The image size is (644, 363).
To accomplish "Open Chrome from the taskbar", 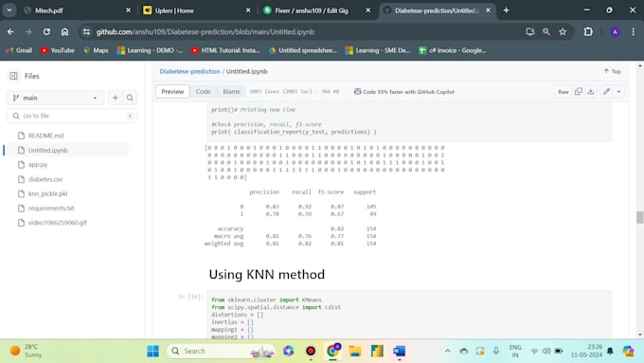I will pyautogui.click(x=332, y=351).
